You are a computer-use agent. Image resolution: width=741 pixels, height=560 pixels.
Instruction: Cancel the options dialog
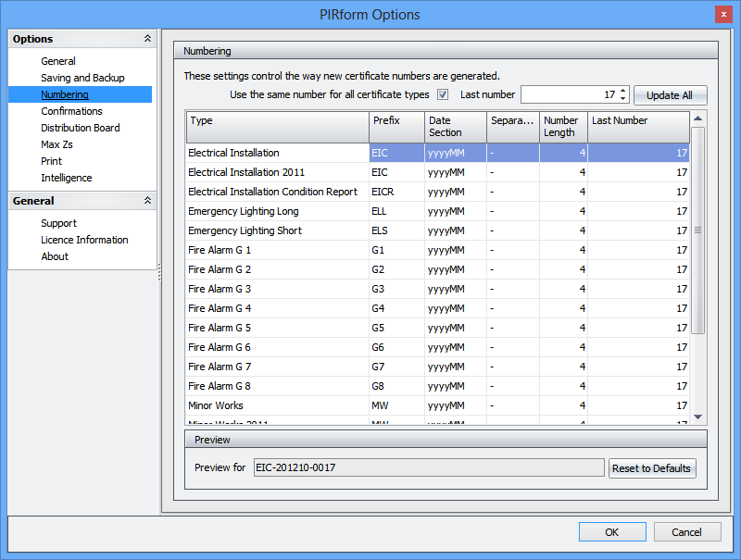[x=686, y=532]
